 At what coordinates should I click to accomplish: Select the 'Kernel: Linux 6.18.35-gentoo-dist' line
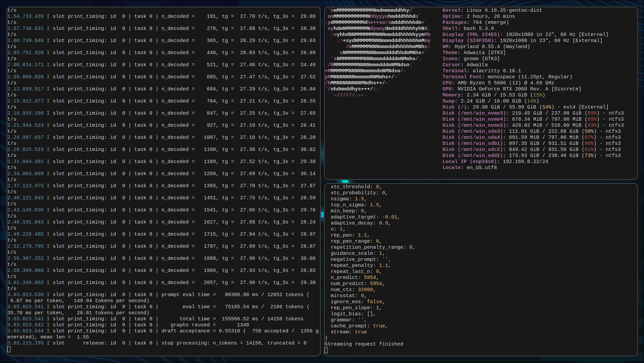492,10
